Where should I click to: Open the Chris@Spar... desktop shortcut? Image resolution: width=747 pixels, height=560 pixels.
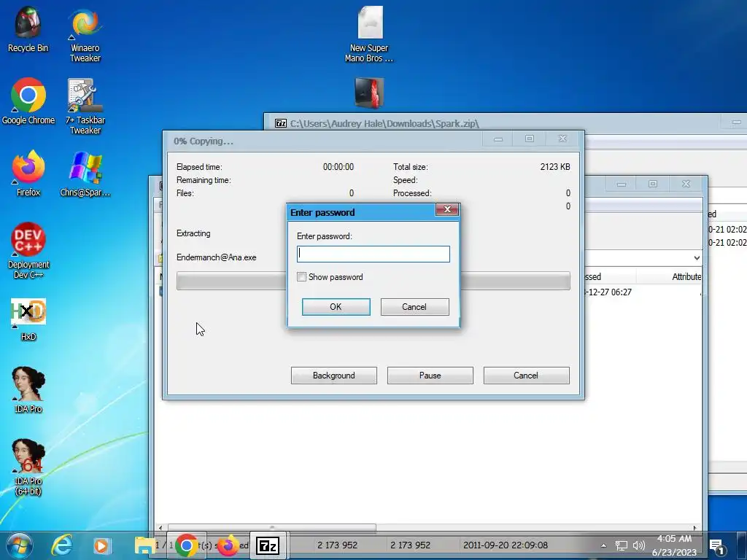tap(85, 173)
